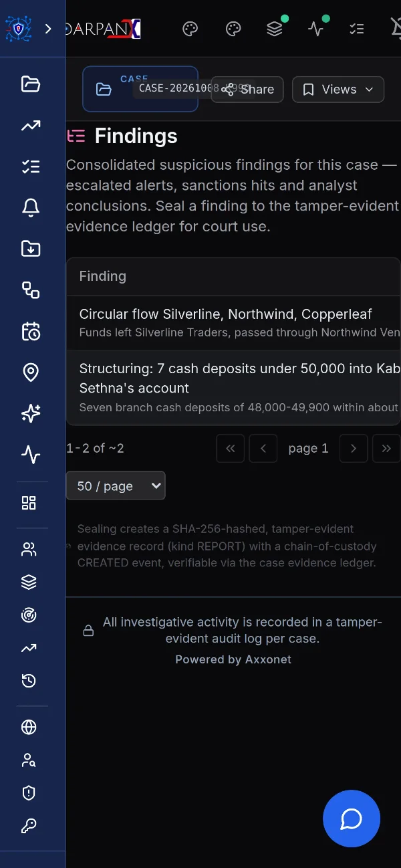Go to the last page of the findings table

386,449
